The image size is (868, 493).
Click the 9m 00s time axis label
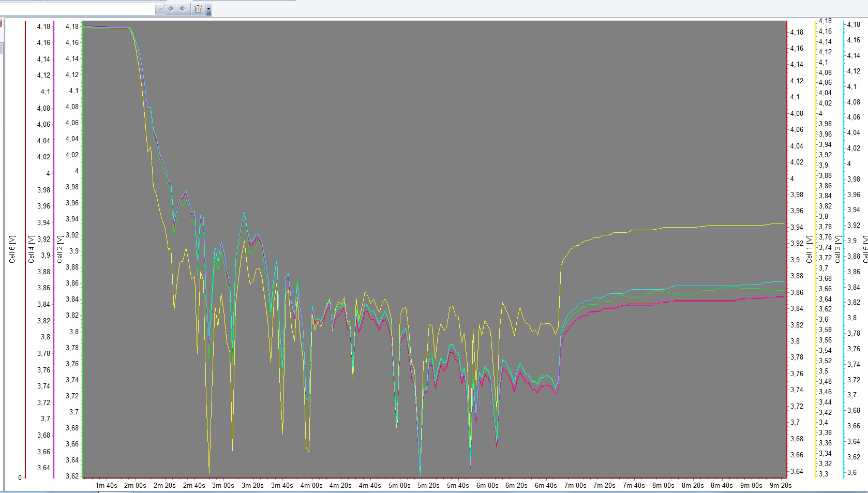751,485
